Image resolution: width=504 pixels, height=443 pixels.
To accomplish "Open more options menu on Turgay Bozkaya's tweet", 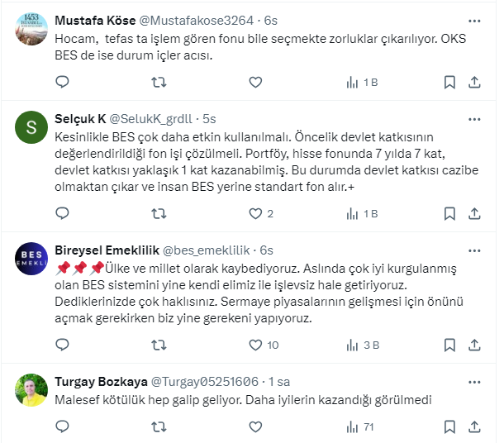I will pos(474,381).
